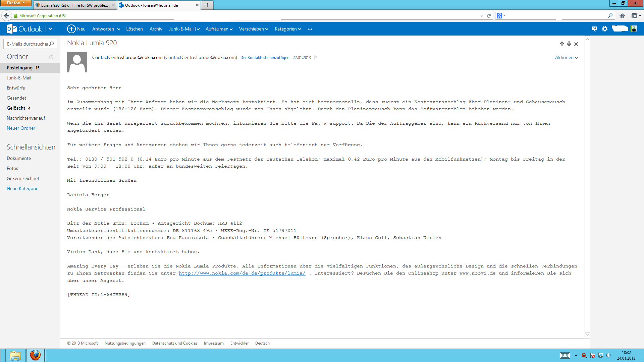Open the Fotos quick view
The width and height of the screenshot is (644, 362).
(12, 168)
